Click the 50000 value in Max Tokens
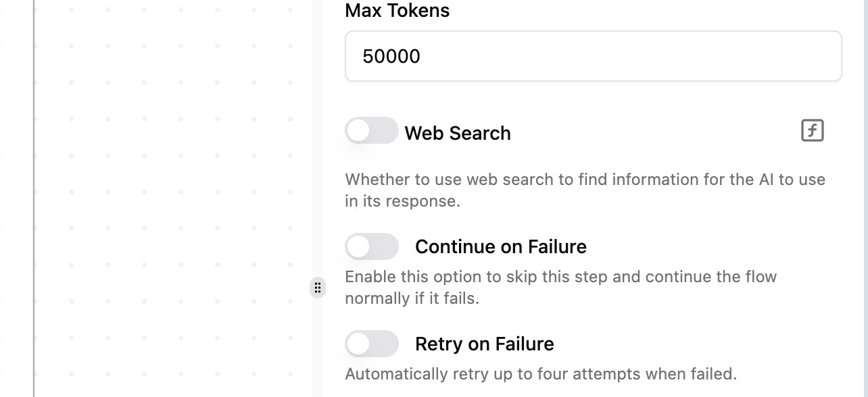The height and width of the screenshot is (397, 868). pos(391,56)
